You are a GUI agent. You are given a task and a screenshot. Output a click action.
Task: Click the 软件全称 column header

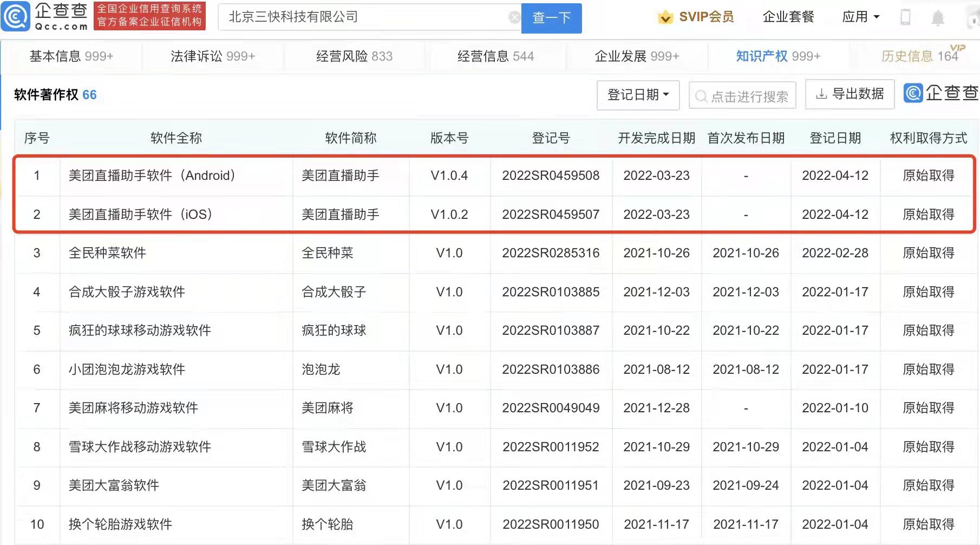click(176, 138)
